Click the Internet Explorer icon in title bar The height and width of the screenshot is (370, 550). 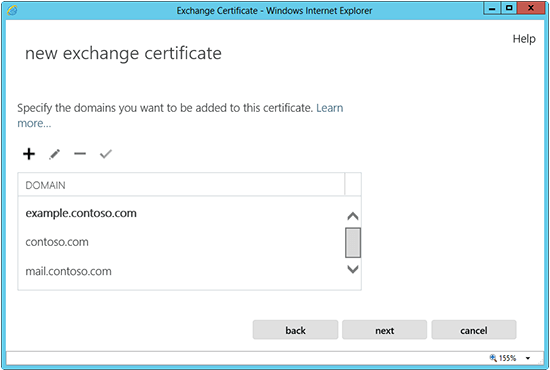(12, 11)
